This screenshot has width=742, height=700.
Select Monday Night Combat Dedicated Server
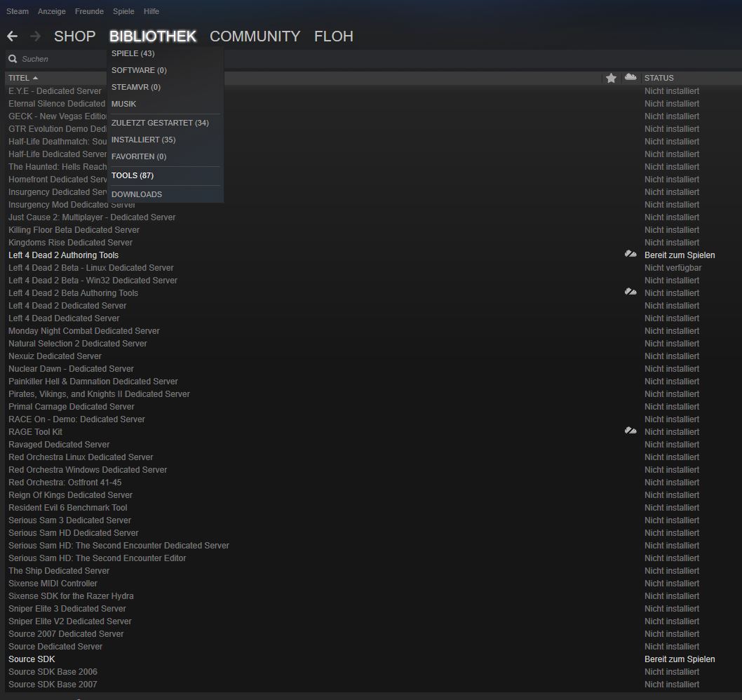(x=83, y=331)
